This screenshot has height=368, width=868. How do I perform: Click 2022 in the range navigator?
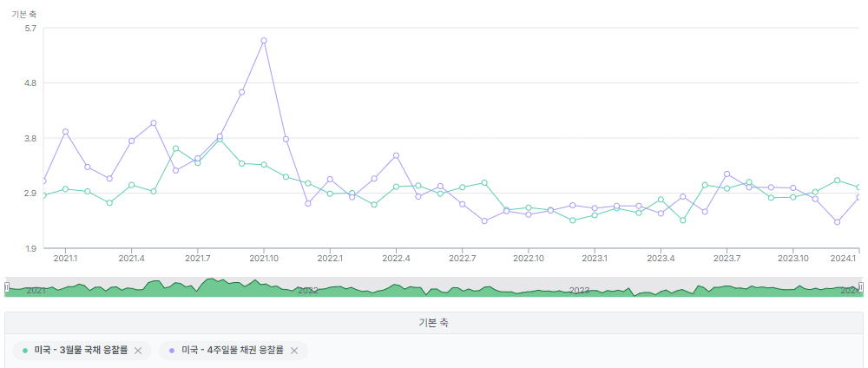tap(307, 291)
